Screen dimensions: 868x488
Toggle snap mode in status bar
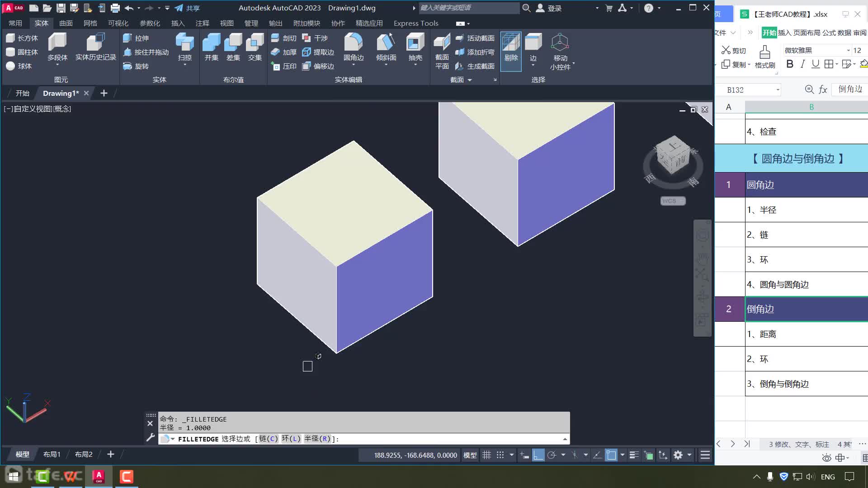tap(500, 455)
